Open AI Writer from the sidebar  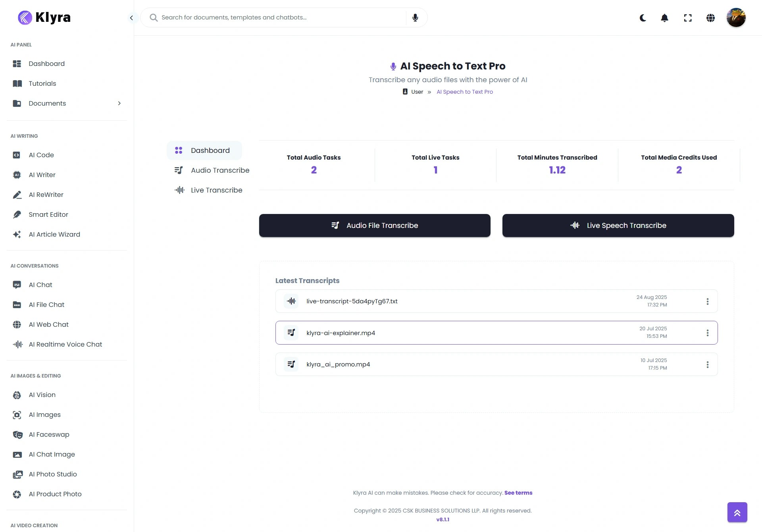pyautogui.click(x=42, y=175)
